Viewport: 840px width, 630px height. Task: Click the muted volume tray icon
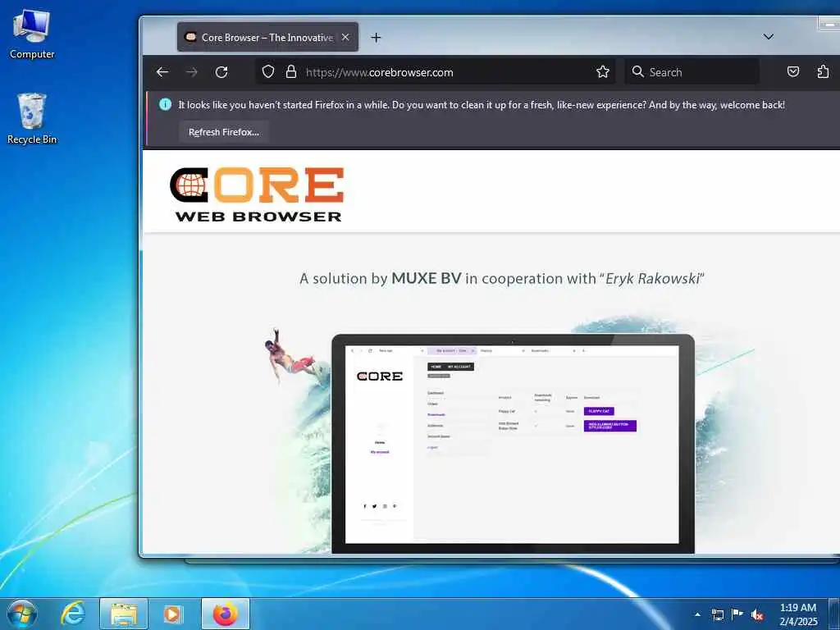(757, 615)
